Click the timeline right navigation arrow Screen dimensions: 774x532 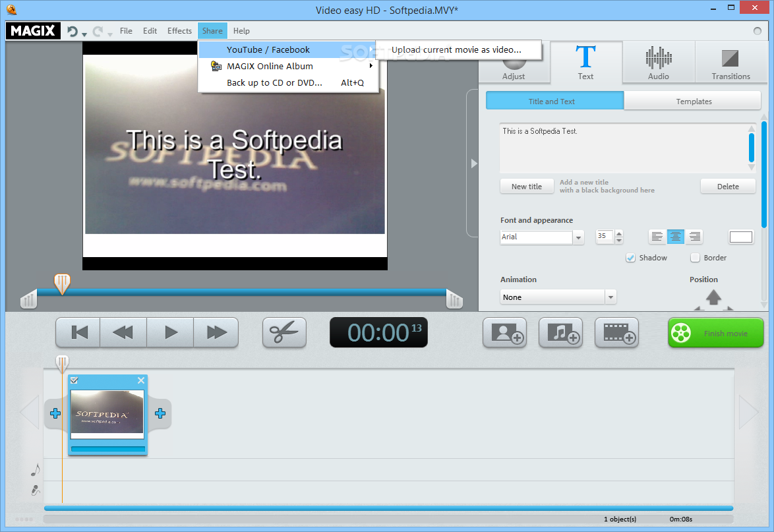tap(749, 411)
